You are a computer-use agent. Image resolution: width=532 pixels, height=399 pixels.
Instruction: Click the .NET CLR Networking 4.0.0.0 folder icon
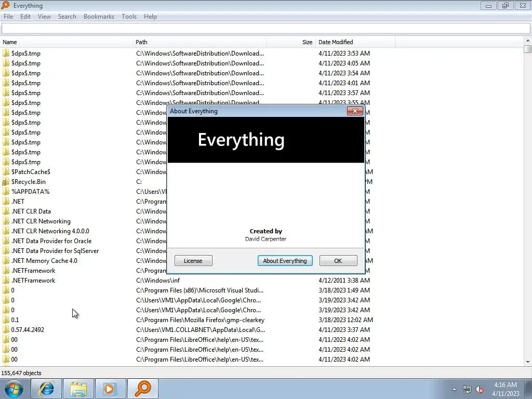pyautogui.click(x=6, y=231)
